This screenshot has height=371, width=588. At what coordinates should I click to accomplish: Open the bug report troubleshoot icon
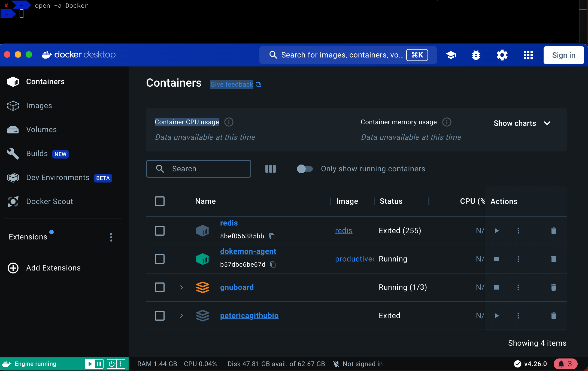click(476, 55)
